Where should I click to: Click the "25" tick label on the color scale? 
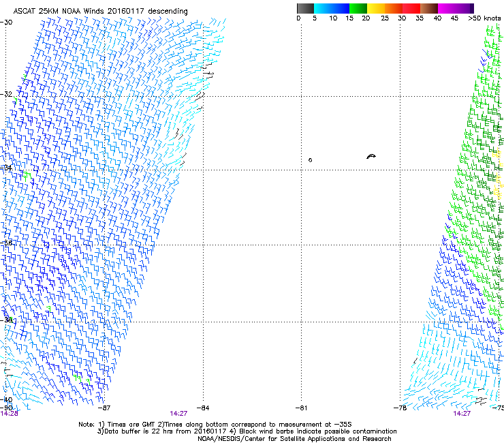click(385, 18)
